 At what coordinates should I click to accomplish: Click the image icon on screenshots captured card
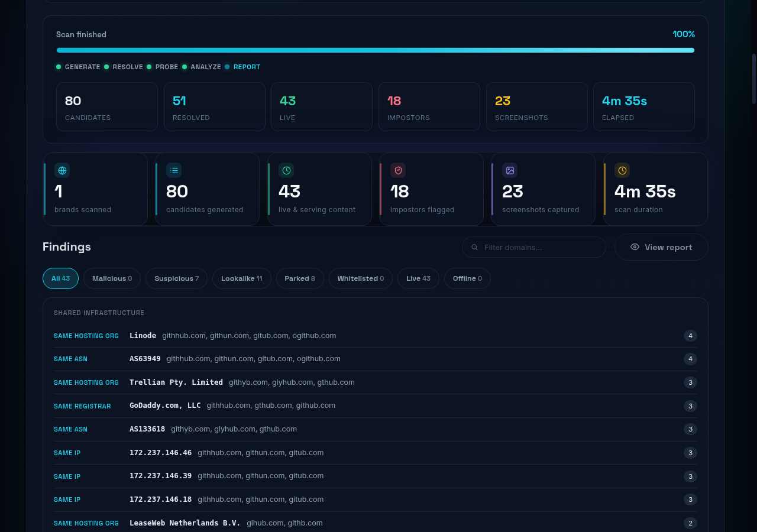pos(510,170)
